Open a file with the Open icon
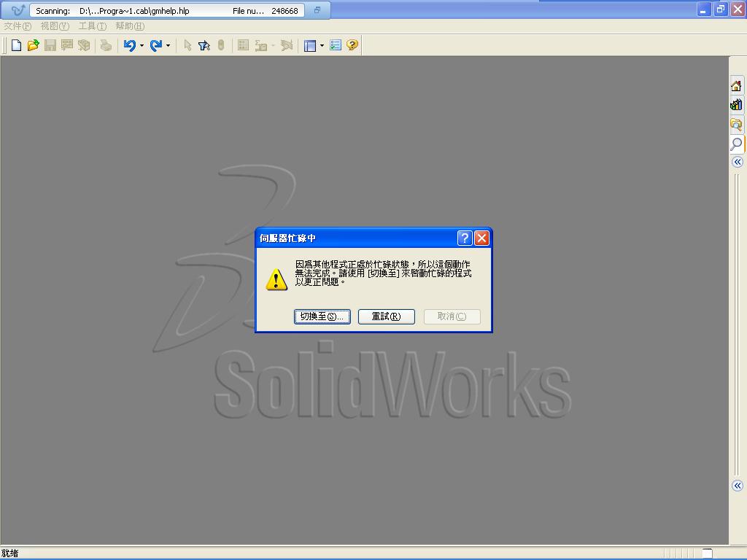The width and height of the screenshot is (747, 560). 32,45
